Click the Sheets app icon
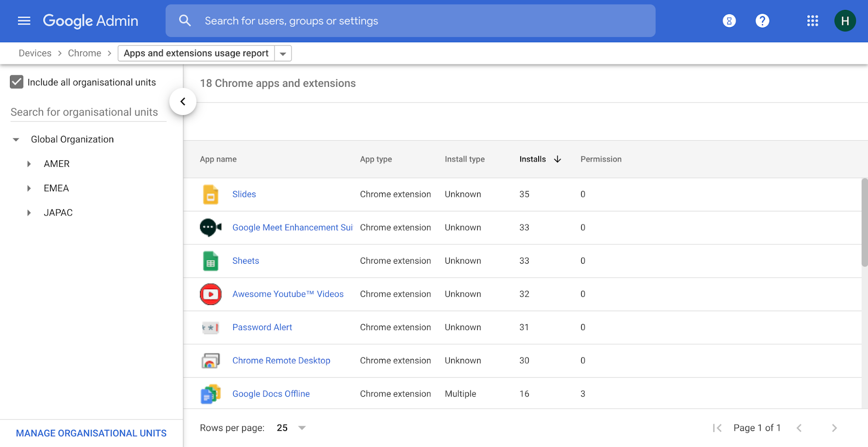 pos(210,261)
